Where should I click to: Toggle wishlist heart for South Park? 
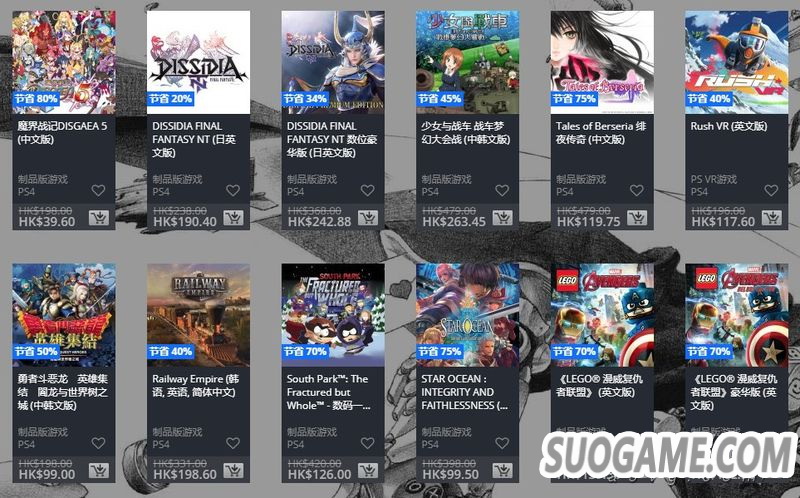click(x=368, y=443)
